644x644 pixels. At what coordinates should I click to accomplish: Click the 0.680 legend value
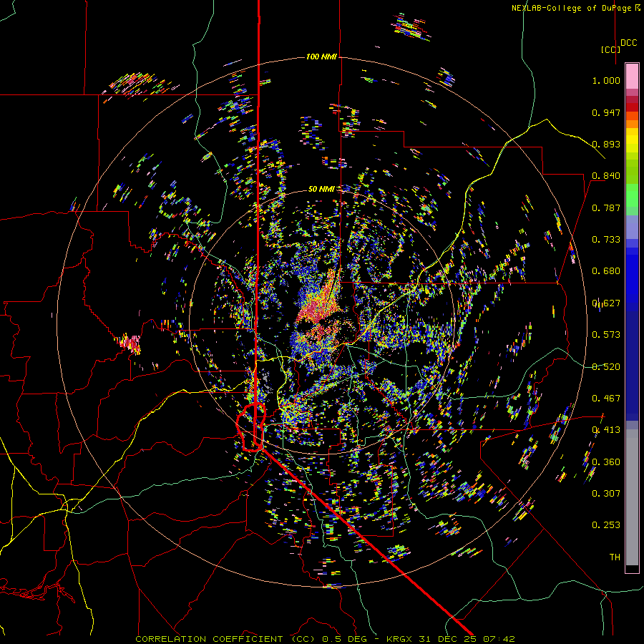pyautogui.click(x=606, y=271)
